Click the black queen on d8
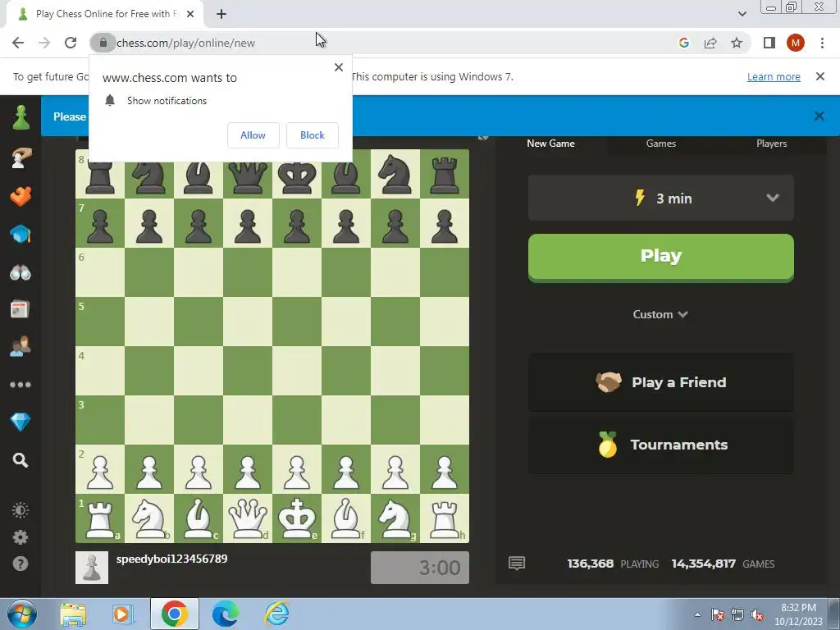The height and width of the screenshot is (630, 840). [248, 177]
